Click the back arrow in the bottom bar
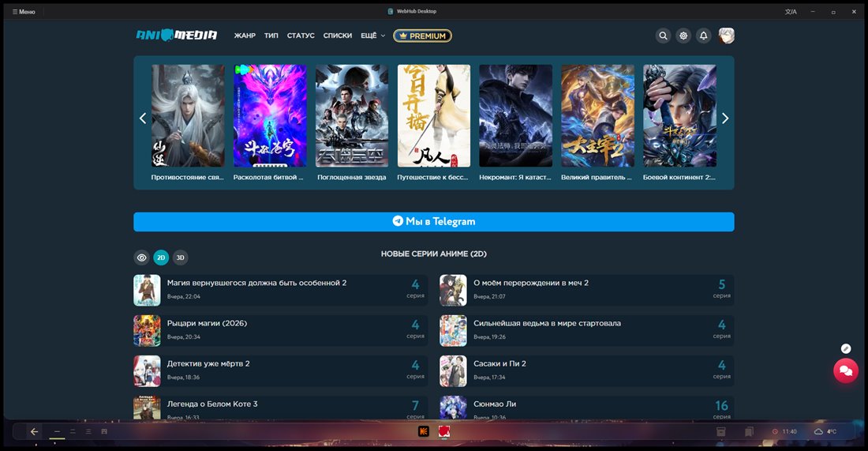The image size is (868, 451). tap(34, 431)
